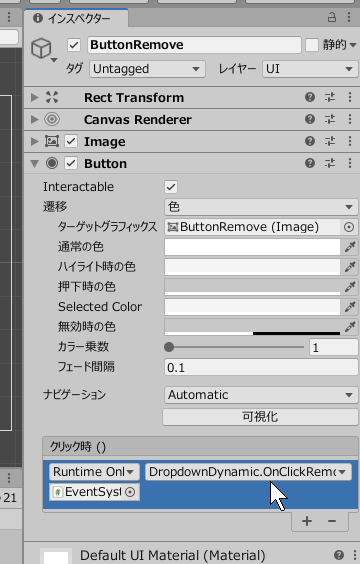Open the Image component's three-dot menu

[350, 141]
